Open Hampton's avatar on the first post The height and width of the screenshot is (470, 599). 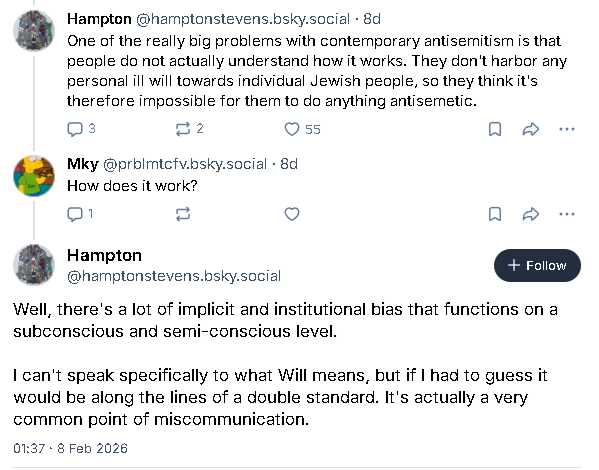pyautogui.click(x=34, y=31)
